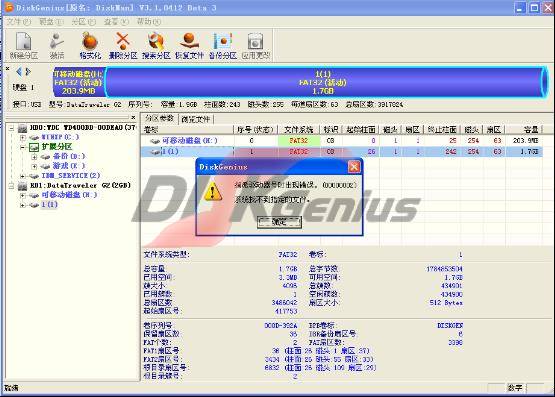
Task: Go to previous disk with left arrow
Action: pos(19,72)
